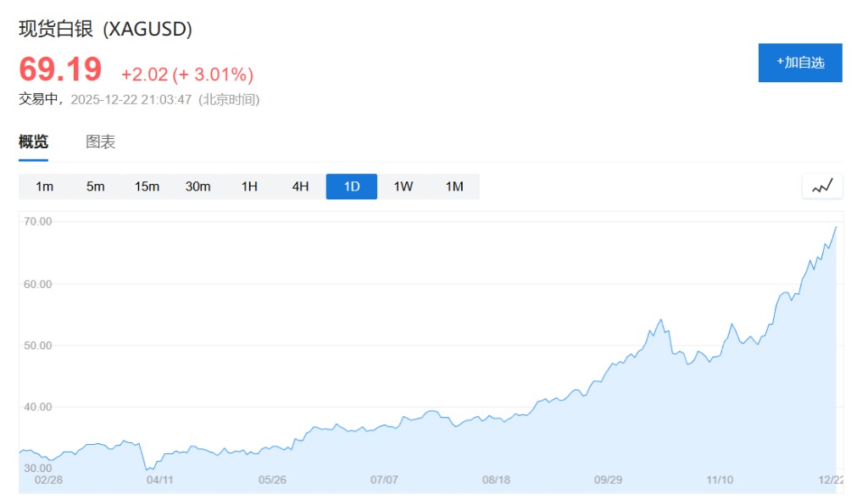Click the 04/11 date marker on chart
The width and height of the screenshot is (868, 500).
click(x=160, y=480)
